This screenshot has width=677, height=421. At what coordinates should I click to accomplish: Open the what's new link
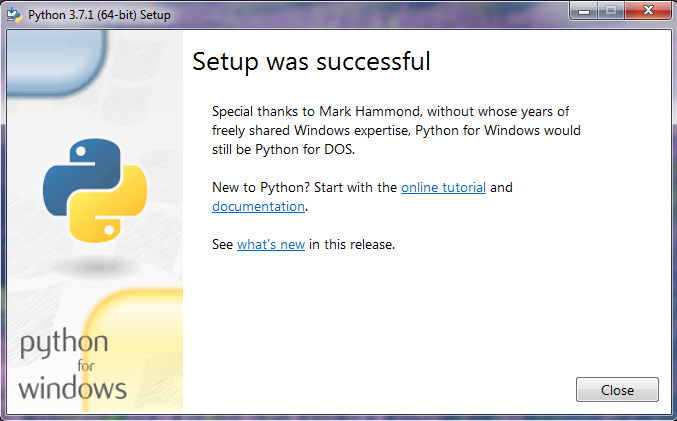271,244
